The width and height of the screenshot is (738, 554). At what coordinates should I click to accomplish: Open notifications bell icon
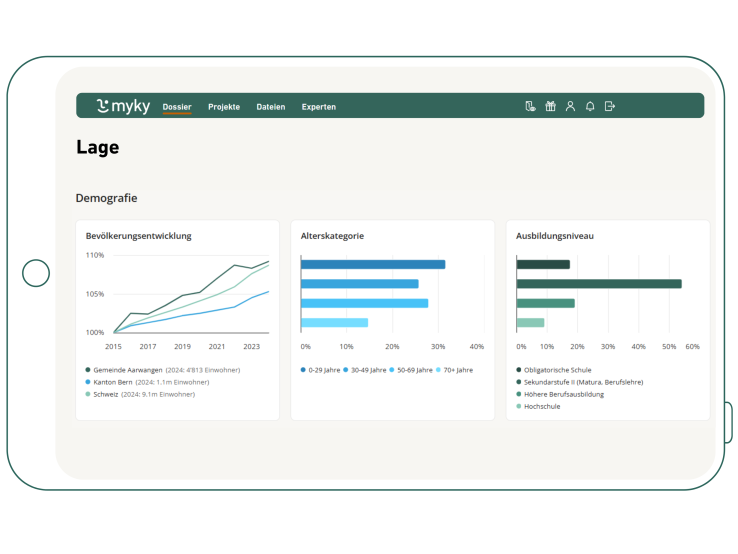(590, 106)
